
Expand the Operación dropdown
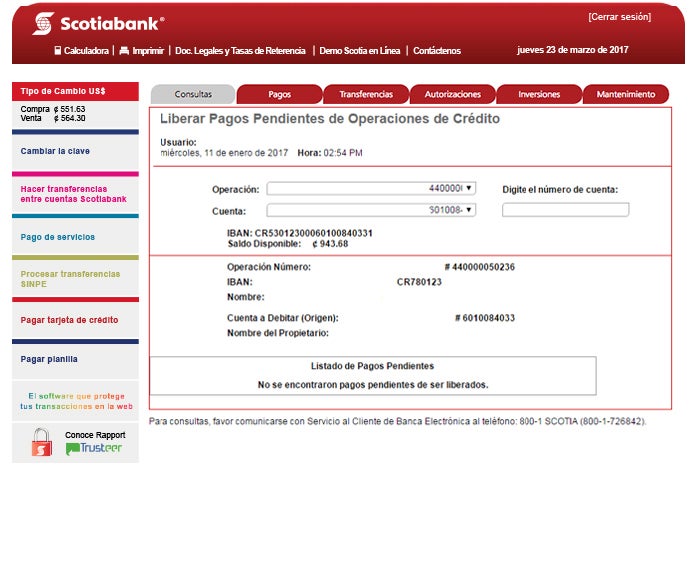point(371,188)
